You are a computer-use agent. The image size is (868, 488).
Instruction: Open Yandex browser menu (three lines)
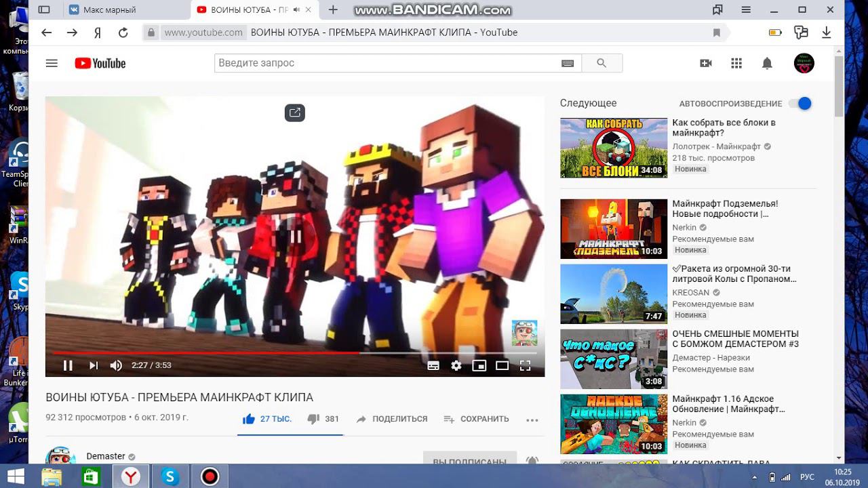click(747, 9)
